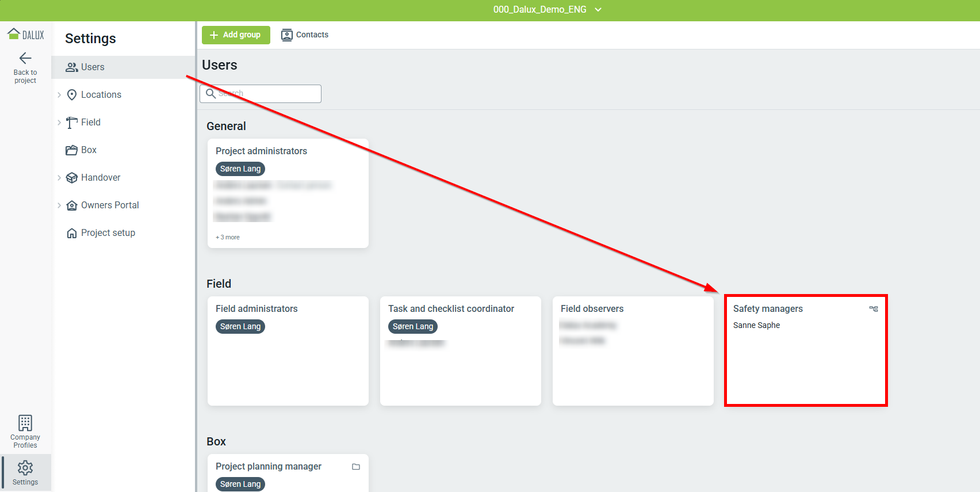Click the users Search input field
Screen dimensions: 980x492
pyautogui.click(x=267, y=94)
